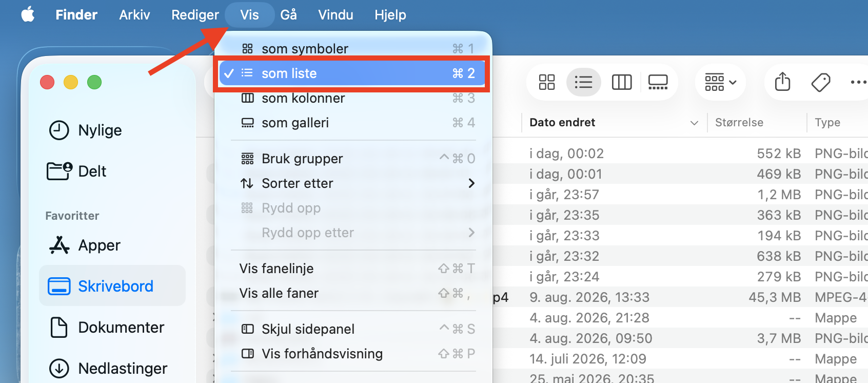Open Nylige in the sidebar

112,130
